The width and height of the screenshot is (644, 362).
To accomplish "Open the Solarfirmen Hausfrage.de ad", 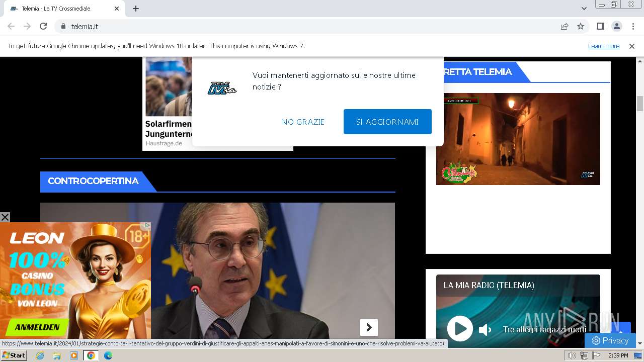I will [168, 104].
